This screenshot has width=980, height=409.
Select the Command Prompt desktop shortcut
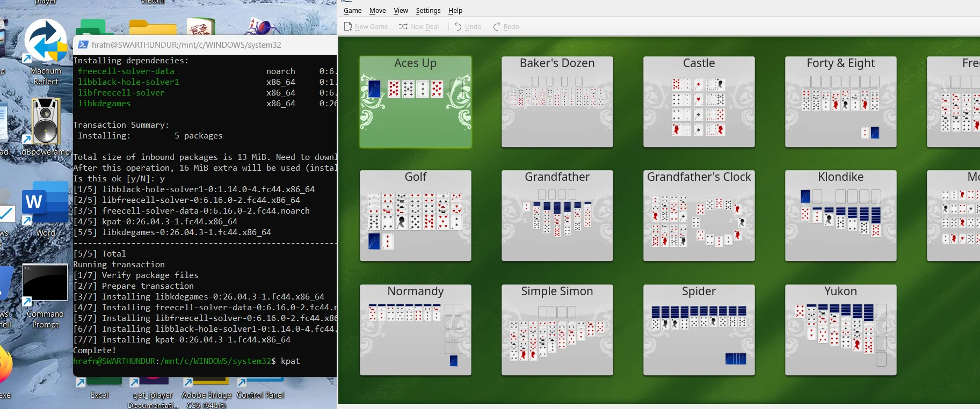click(x=45, y=296)
